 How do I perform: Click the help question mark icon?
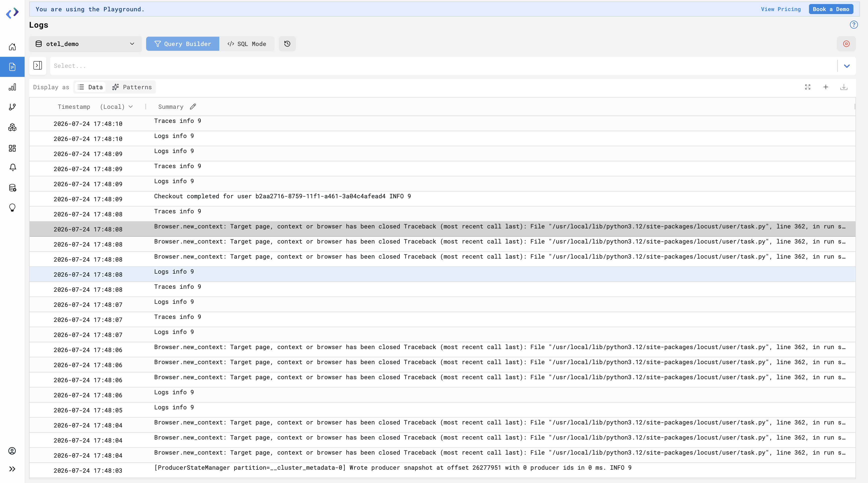pyautogui.click(x=853, y=25)
